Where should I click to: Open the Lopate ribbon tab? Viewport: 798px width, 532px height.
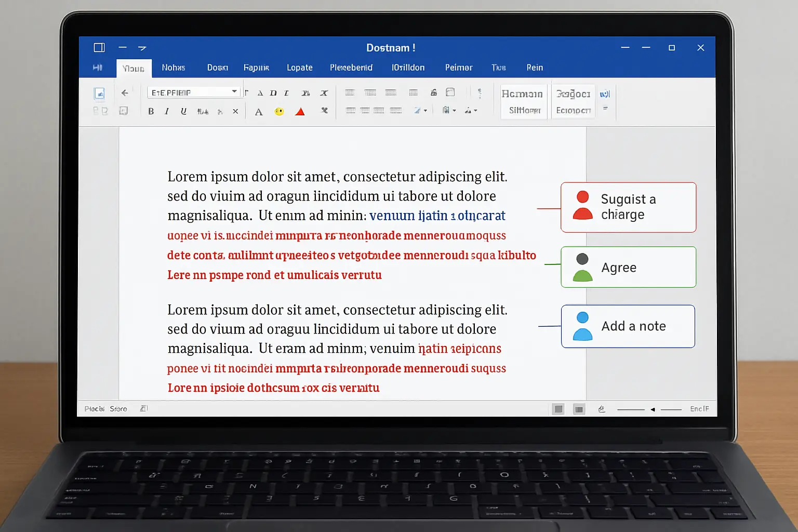point(300,68)
